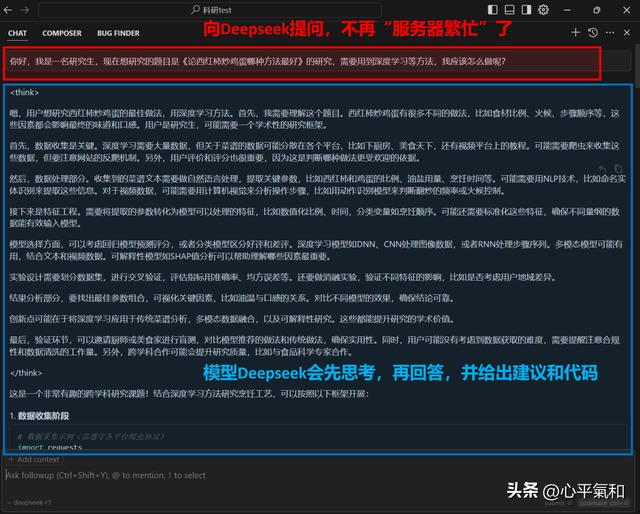The image size is (640, 514).
Task: Open the BUG FINDER tab
Action: 118,32
